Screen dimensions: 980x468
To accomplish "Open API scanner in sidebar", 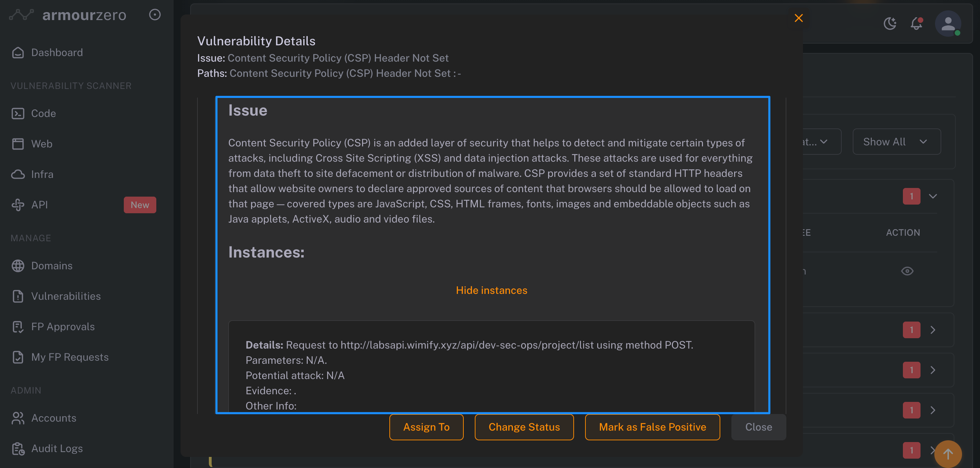I will click(39, 205).
